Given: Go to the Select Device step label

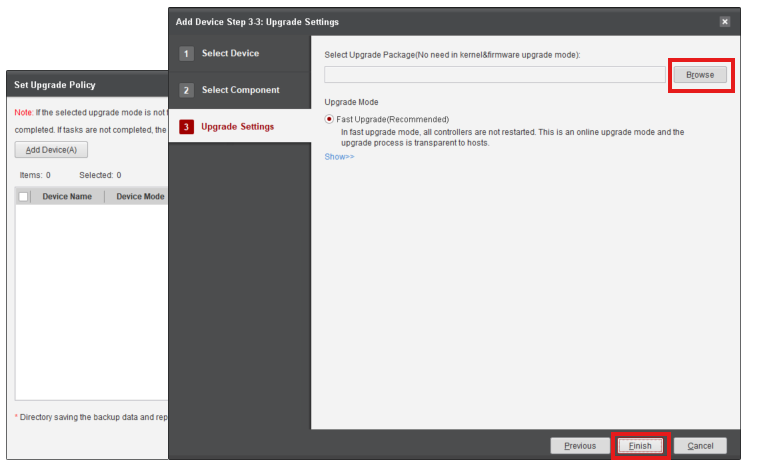Looking at the screenshot, I should tap(230, 54).
